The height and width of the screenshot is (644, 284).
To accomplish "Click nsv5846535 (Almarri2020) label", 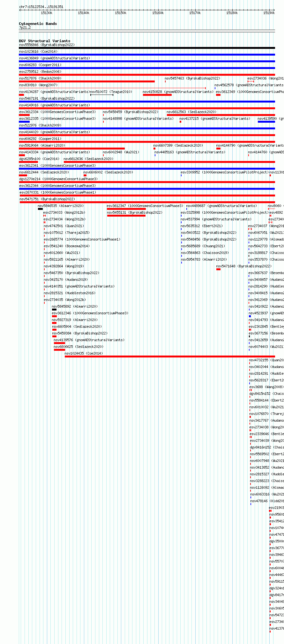I will 61,206.
